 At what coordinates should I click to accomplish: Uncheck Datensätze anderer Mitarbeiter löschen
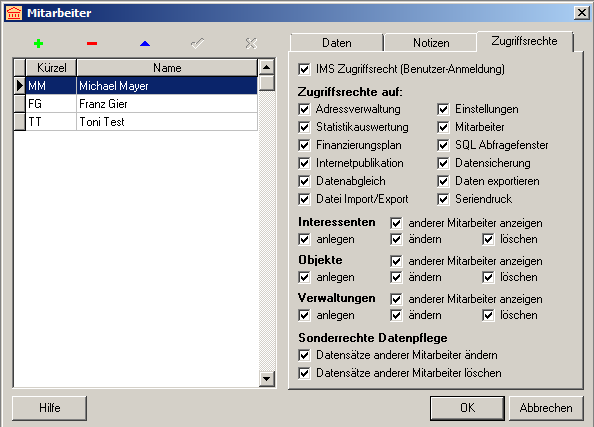tap(304, 373)
